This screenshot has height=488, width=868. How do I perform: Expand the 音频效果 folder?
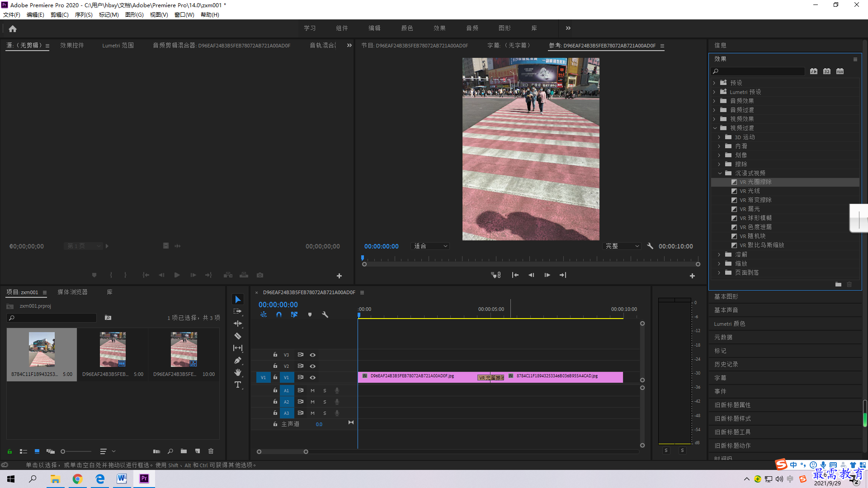(714, 101)
